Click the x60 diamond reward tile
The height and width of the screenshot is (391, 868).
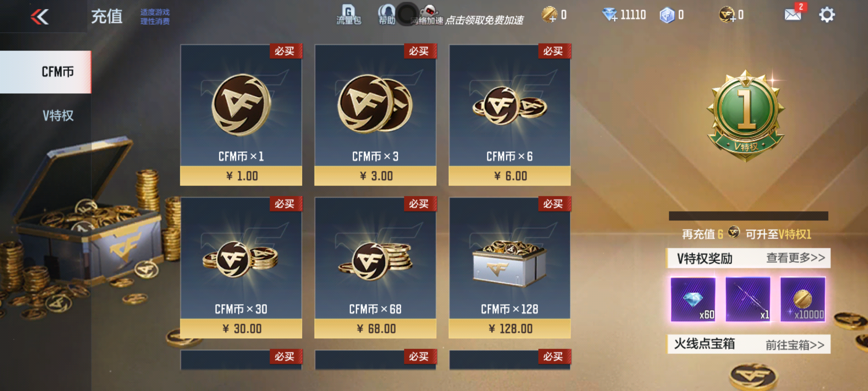pyautogui.click(x=693, y=299)
